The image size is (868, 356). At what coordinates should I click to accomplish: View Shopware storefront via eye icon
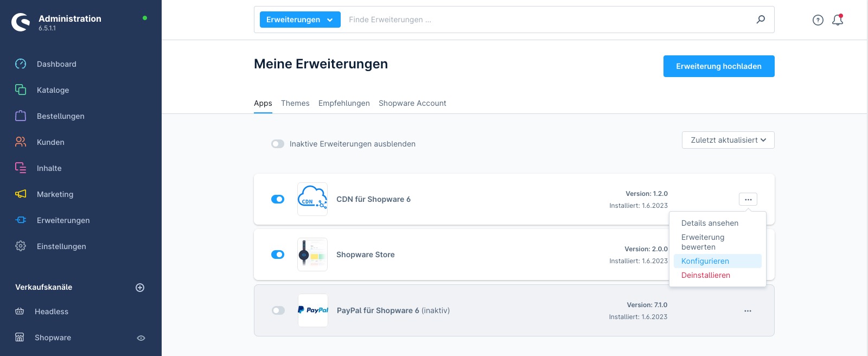pyautogui.click(x=141, y=338)
